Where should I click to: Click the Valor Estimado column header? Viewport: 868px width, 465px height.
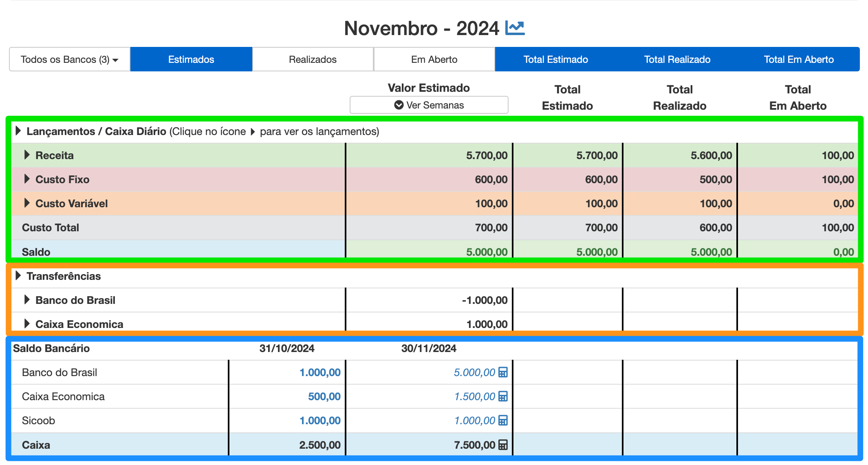429,88
